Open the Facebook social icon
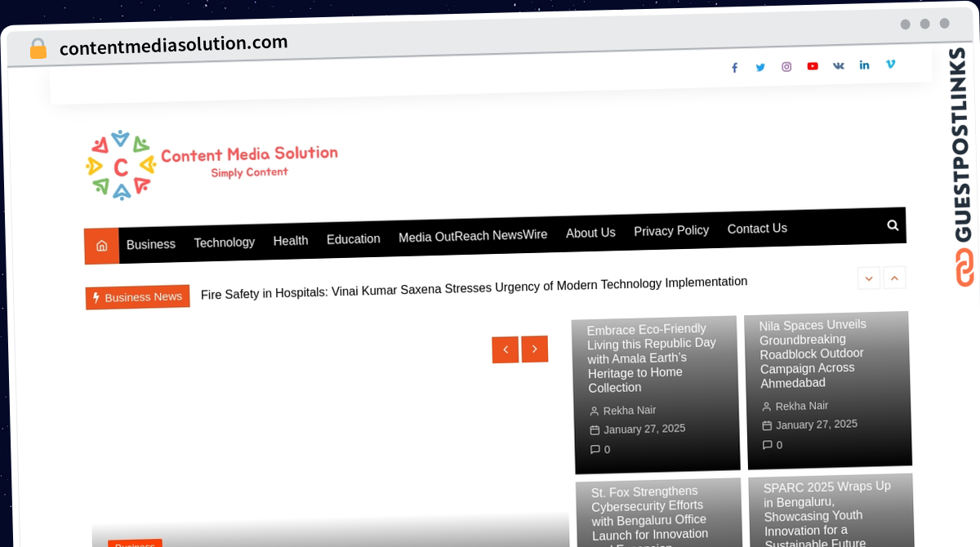The image size is (980, 547). [x=734, y=68]
